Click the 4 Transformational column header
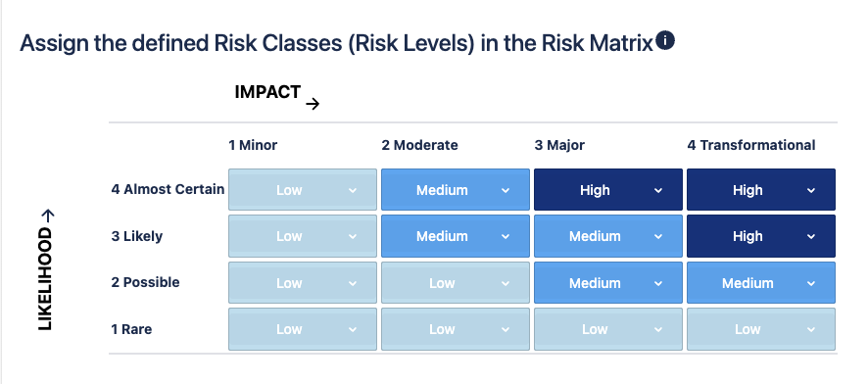This screenshot has height=384, width=868. (751, 146)
